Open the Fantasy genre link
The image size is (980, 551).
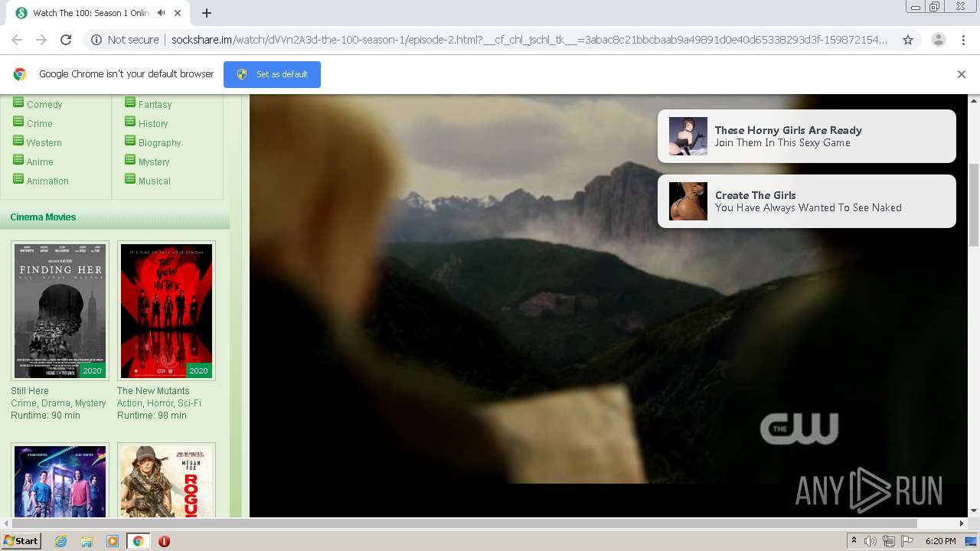click(155, 105)
